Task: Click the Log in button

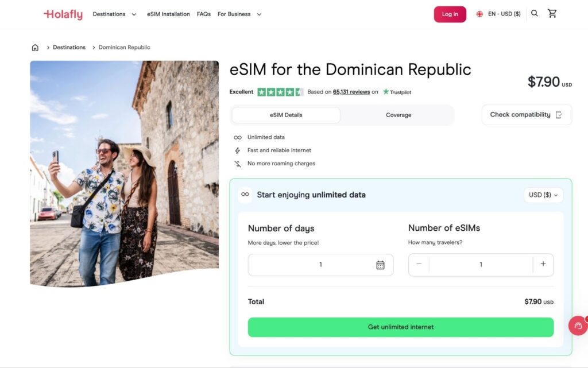Action: coord(450,14)
